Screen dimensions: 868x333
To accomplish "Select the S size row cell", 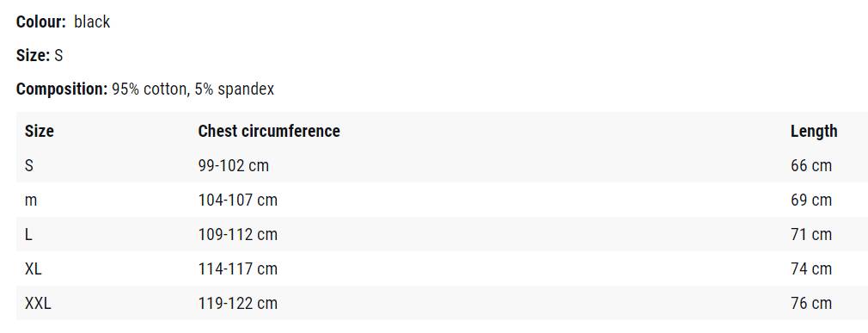I will (x=28, y=166).
